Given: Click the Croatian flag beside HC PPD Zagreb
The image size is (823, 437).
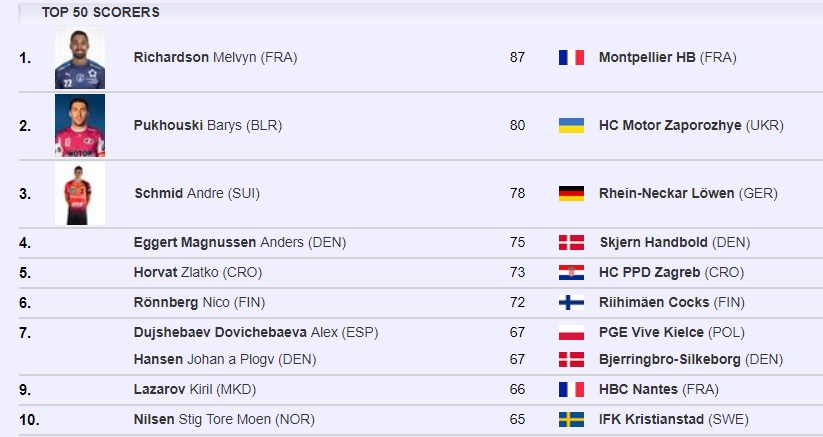Looking at the screenshot, I should (x=570, y=272).
